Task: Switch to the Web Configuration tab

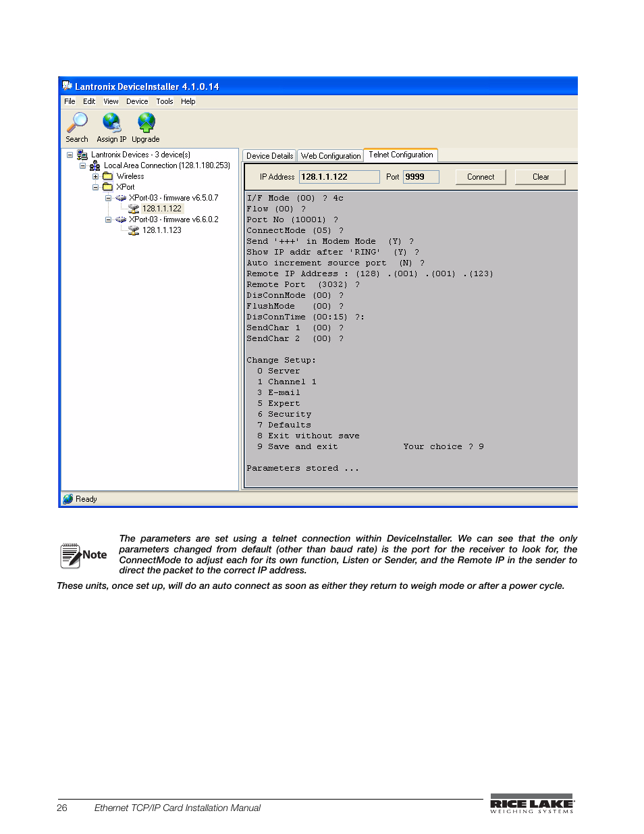Action: click(x=331, y=156)
